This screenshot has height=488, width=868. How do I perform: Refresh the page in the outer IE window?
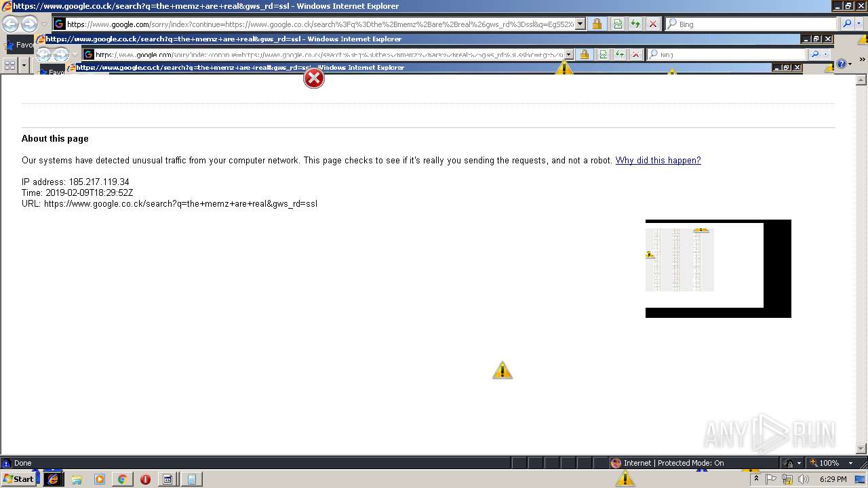[x=635, y=24]
